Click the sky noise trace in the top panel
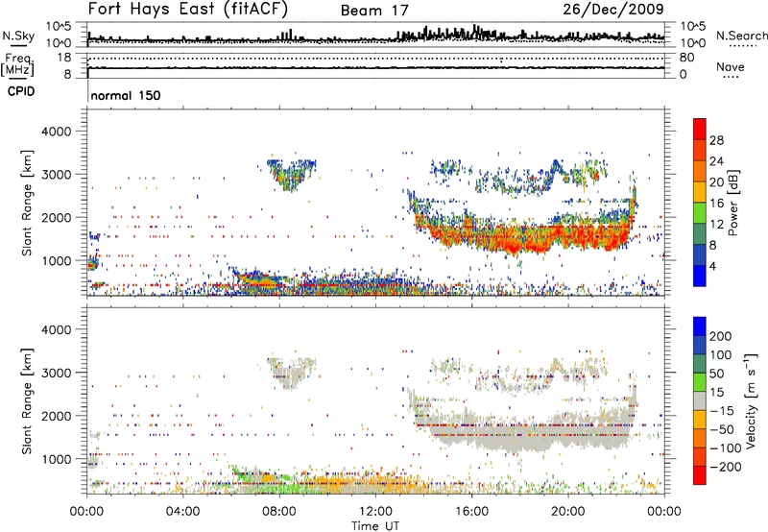768x532 pixels. [375, 36]
